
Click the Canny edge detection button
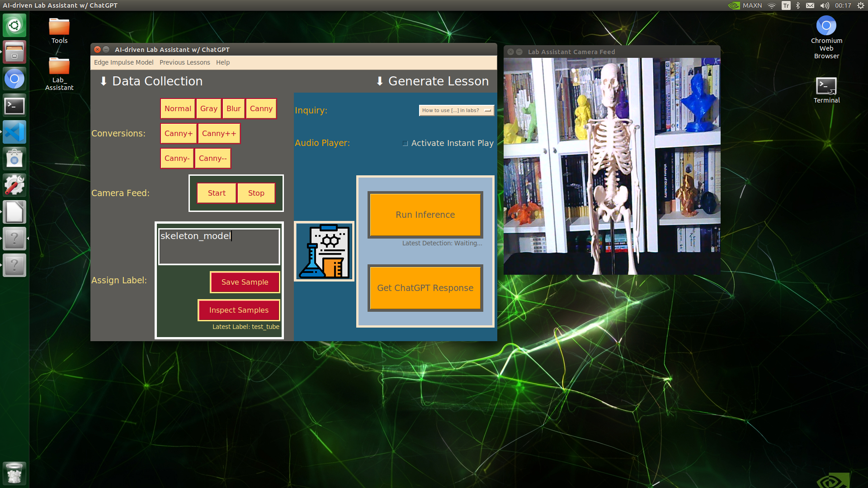click(x=260, y=108)
